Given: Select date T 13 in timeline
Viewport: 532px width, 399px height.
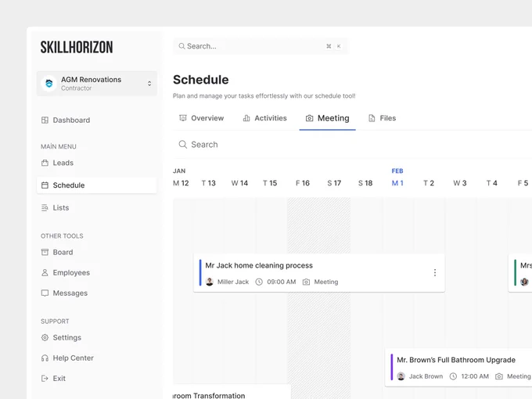Looking at the screenshot, I should [x=209, y=183].
